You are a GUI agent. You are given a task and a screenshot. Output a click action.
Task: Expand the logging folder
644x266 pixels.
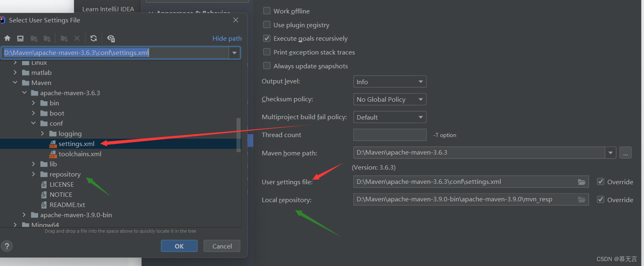pos(42,133)
